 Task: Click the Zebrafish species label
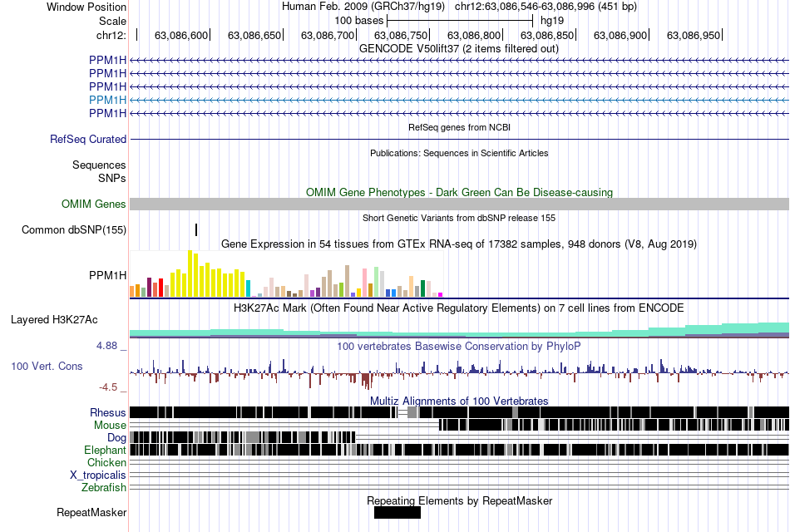pyautogui.click(x=104, y=488)
